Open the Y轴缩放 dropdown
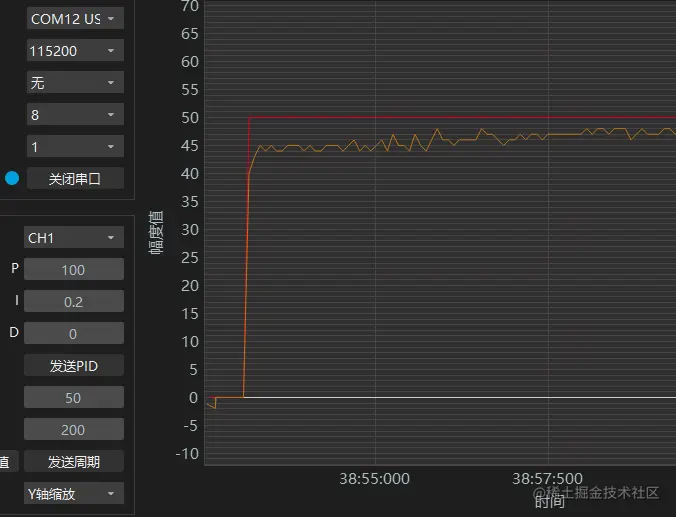 (74, 494)
